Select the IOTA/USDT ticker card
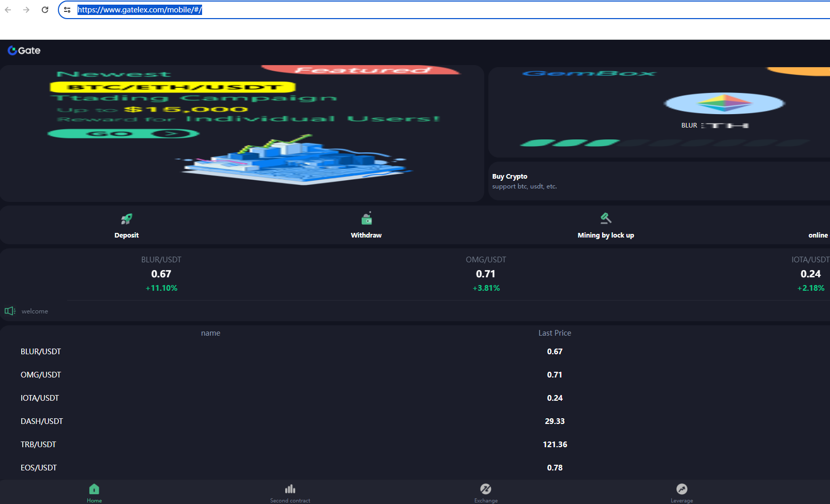830x504 pixels. coord(810,274)
